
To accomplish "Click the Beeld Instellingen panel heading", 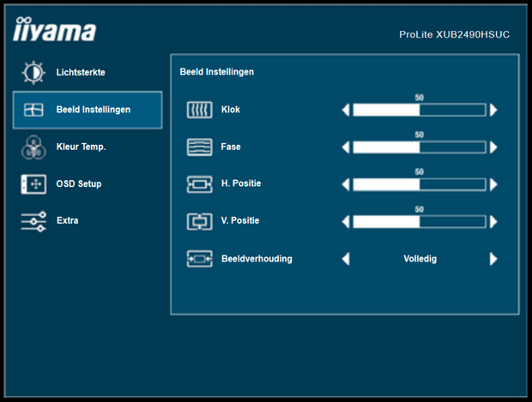I will point(217,72).
